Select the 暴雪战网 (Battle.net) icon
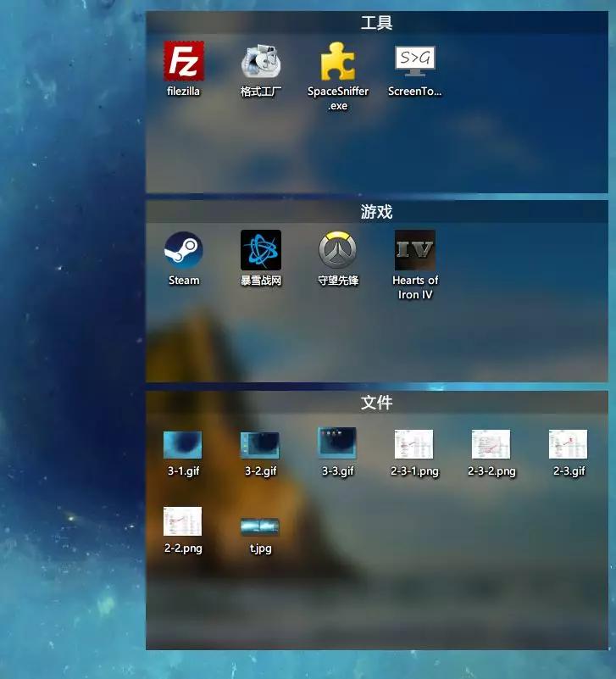The image size is (616, 679). 261,251
